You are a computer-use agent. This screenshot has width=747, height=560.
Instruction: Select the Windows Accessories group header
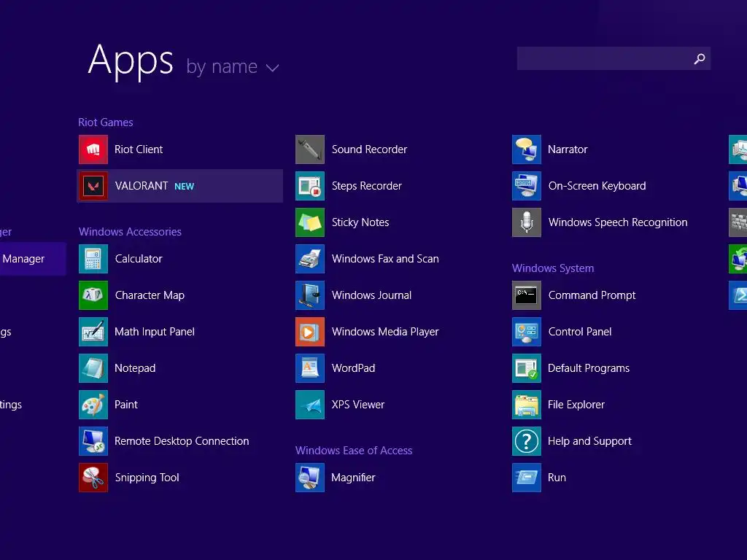pyautogui.click(x=130, y=232)
